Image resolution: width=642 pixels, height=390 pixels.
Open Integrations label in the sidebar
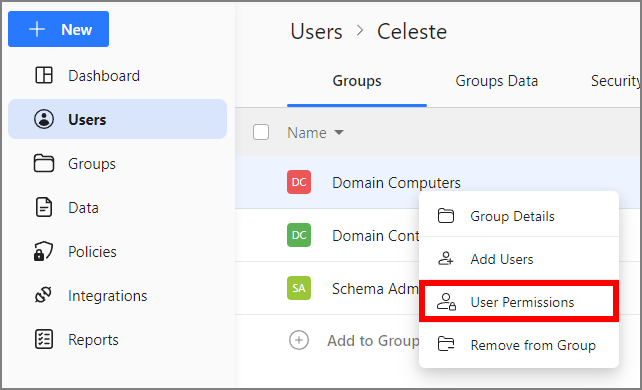(108, 296)
